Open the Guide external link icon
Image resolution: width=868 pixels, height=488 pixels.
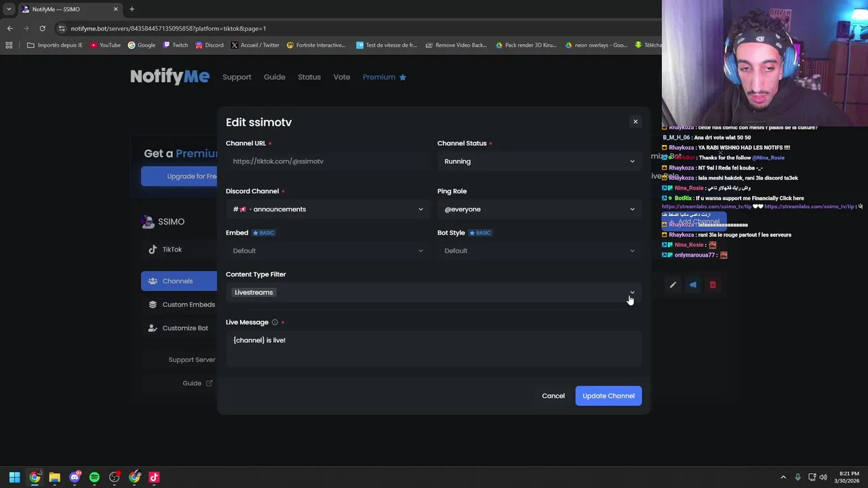[209, 383]
